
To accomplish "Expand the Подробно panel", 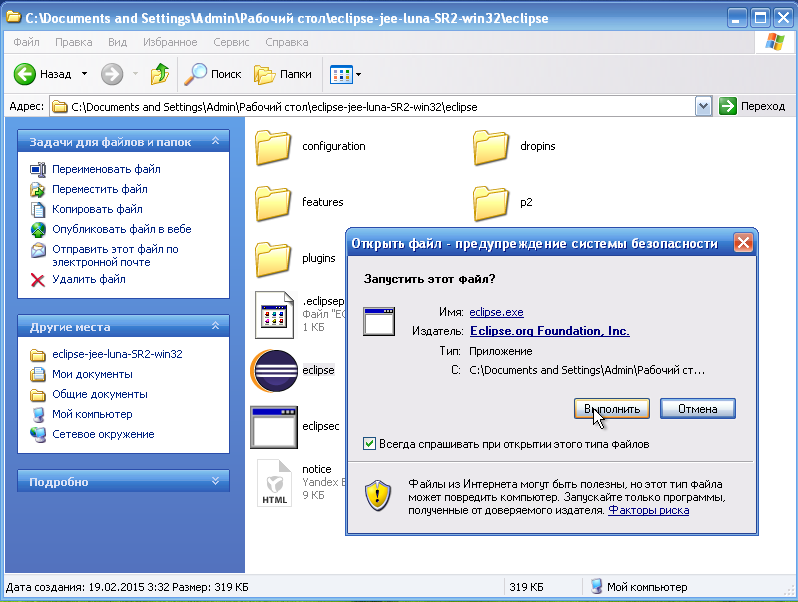I will (215, 481).
